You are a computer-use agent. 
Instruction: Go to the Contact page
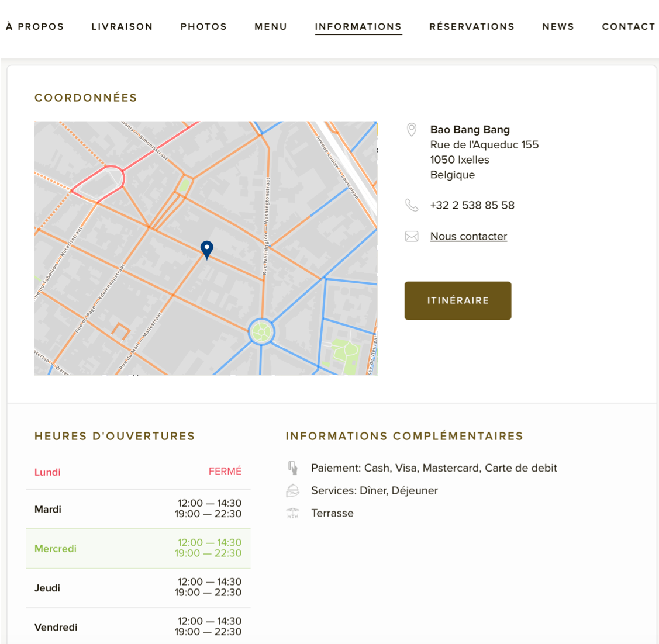tap(628, 27)
